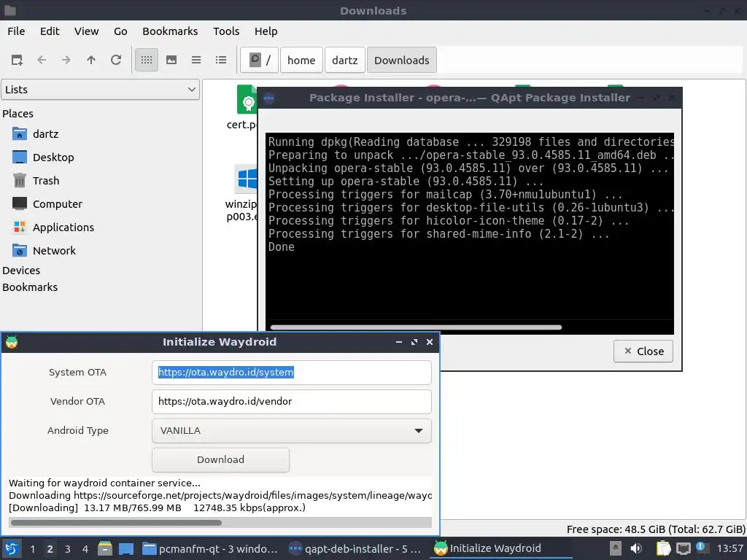Open new tab icon in file manager toolbar
The height and width of the screenshot is (560, 747).
17,60
